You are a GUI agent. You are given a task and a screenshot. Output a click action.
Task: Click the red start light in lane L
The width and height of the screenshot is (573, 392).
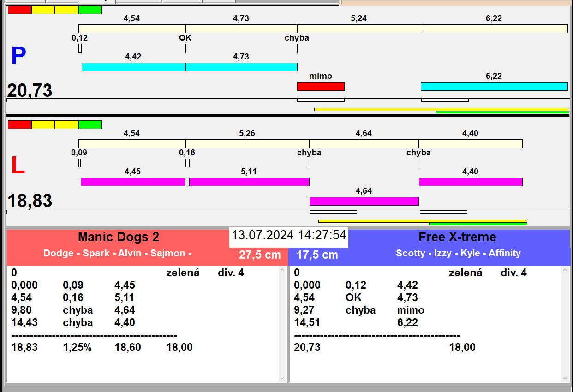[x=19, y=125]
